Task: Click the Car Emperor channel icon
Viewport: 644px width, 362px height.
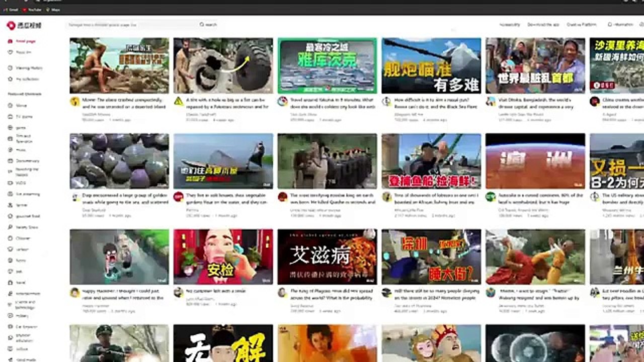Action: tap(11, 327)
